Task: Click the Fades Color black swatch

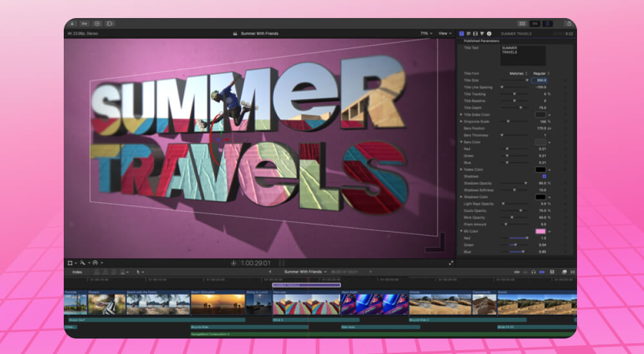Action: point(540,170)
